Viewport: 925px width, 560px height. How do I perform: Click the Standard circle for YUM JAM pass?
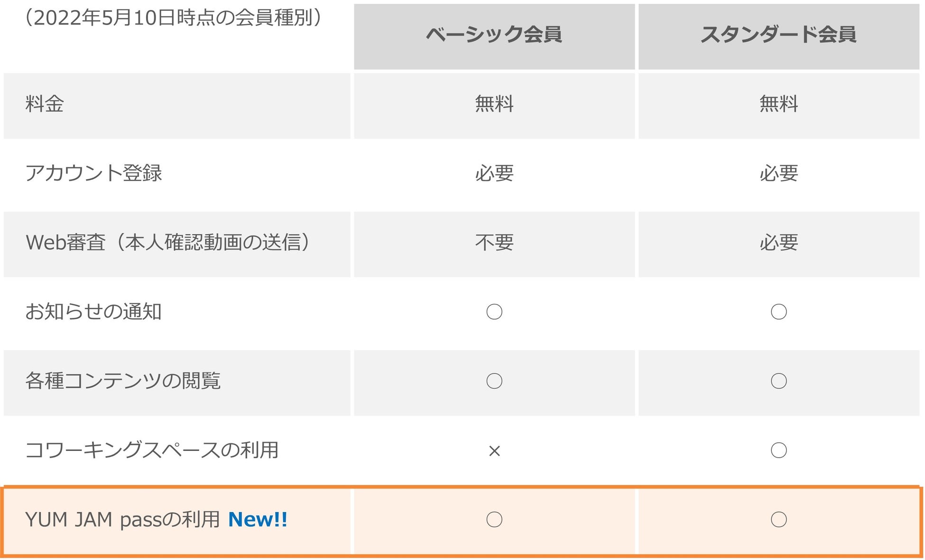(778, 520)
